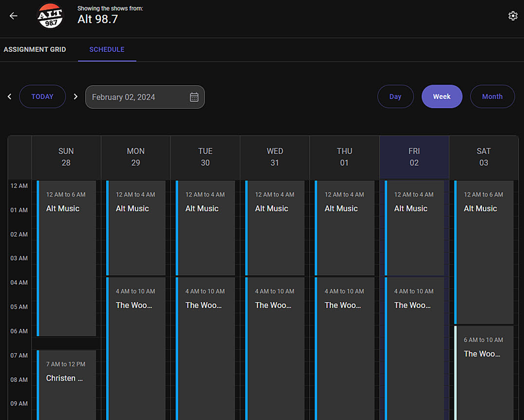Open Saturday 12 AM to 6 AM Alt Music
This screenshot has height=420, width=524.
pos(483,252)
